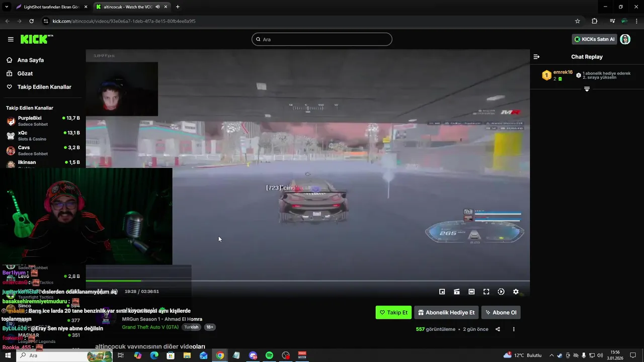Expand the gift leaderboard chevron
Screen dimensions: 644x362
tap(587, 89)
